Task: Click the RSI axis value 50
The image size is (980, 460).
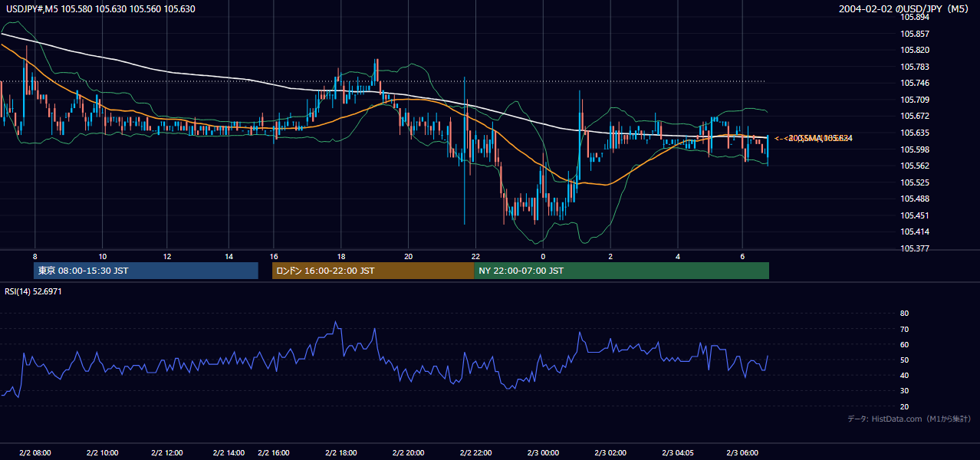Action: (x=904, y=360)
